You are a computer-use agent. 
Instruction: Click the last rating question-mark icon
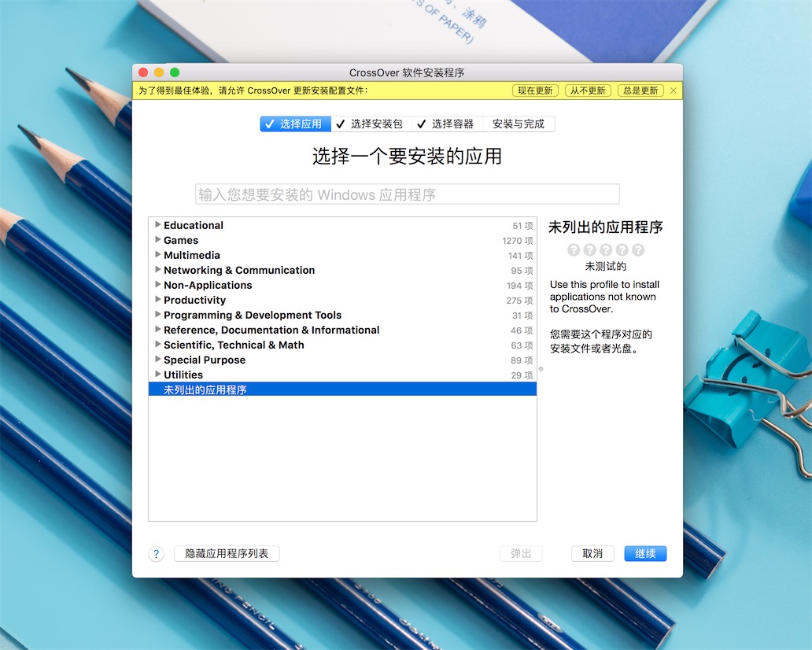638,250
